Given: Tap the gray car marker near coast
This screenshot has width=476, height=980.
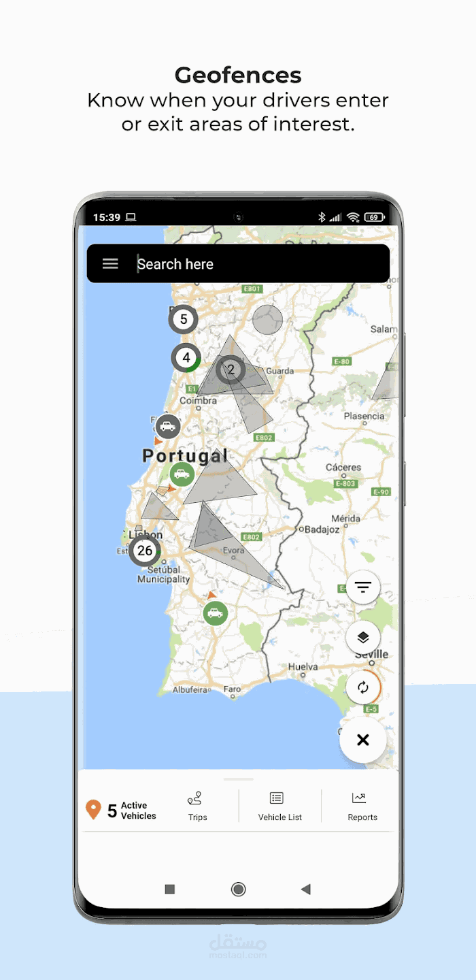Looking at the screenshot, I should [167, 427].
